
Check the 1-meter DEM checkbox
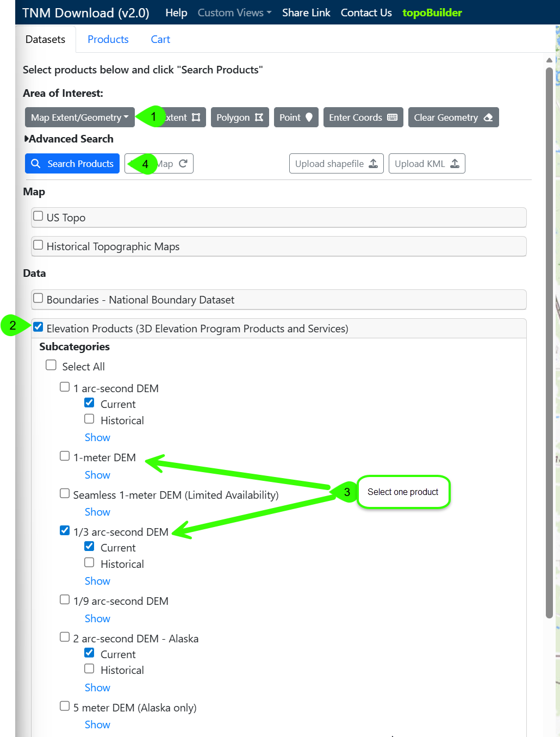65,456
